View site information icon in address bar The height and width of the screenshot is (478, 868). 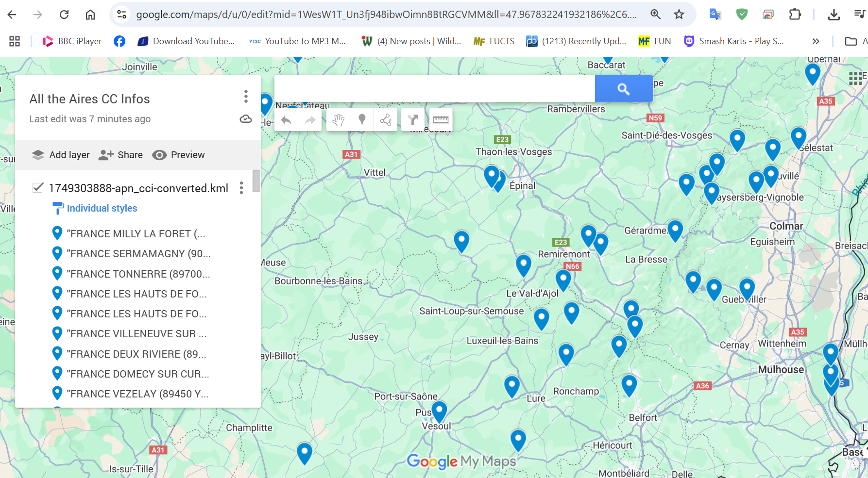[x=122, y=15]
